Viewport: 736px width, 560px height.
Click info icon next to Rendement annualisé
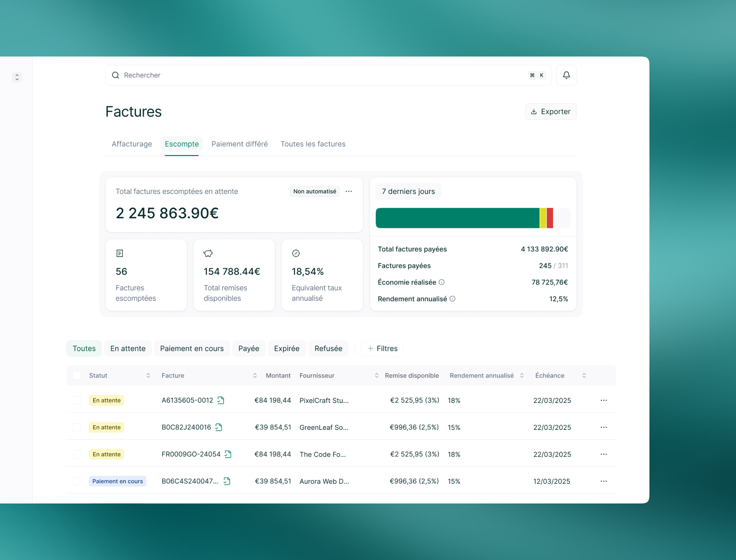point(452,299)
